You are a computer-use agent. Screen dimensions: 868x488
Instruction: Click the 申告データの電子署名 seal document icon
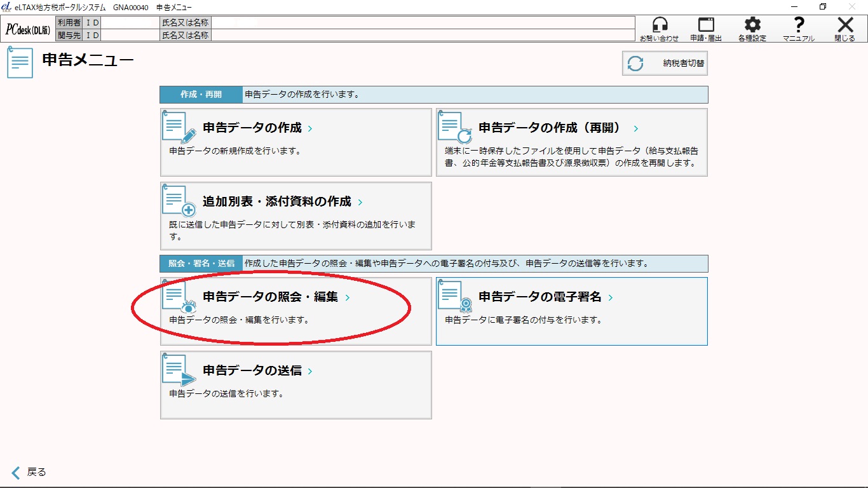coord(455,297)
